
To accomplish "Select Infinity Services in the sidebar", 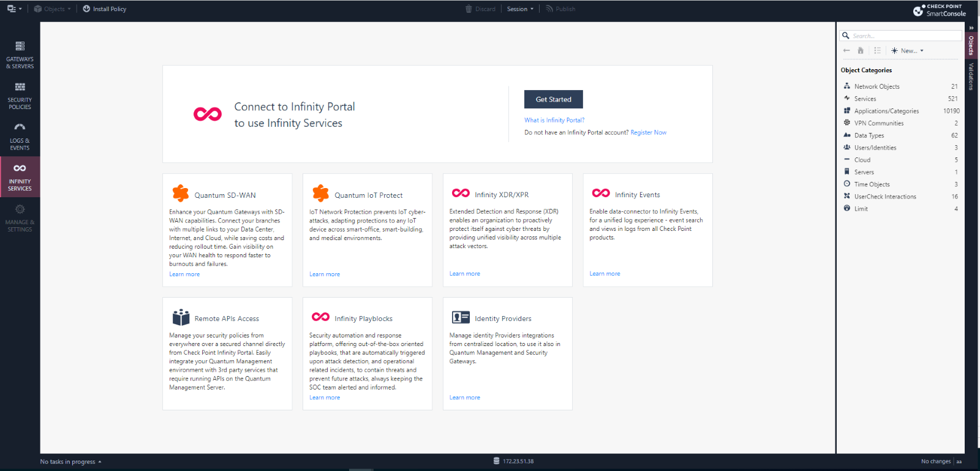I will point(20,177).
